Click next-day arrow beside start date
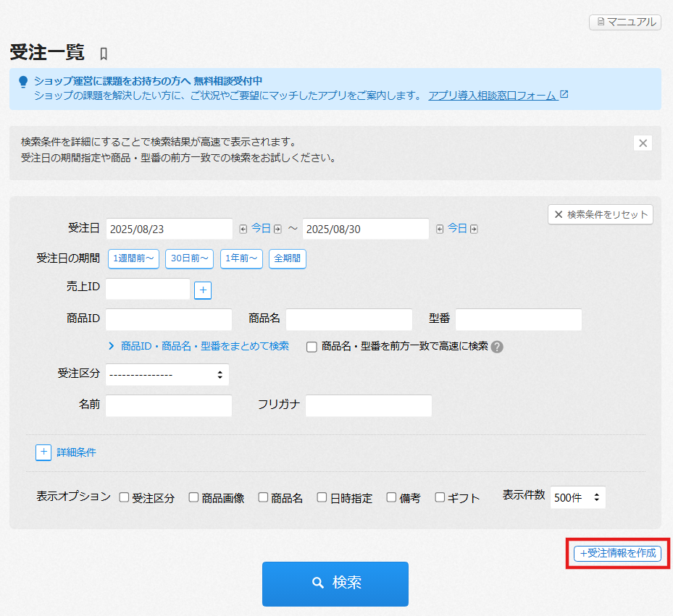The width and height of the screenshot is (673, 616). point(277,229)
